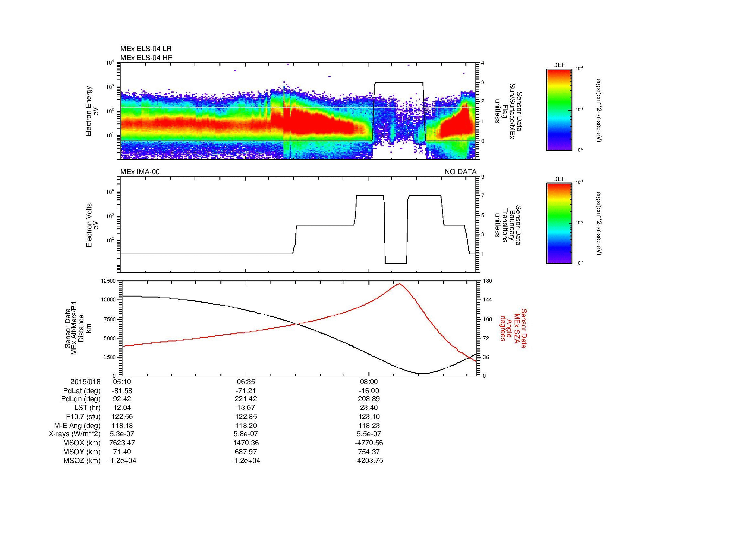Click the MSOX value "-4770.56"
The width and height of the screenshot is (756, 534).
coord(369,443)
